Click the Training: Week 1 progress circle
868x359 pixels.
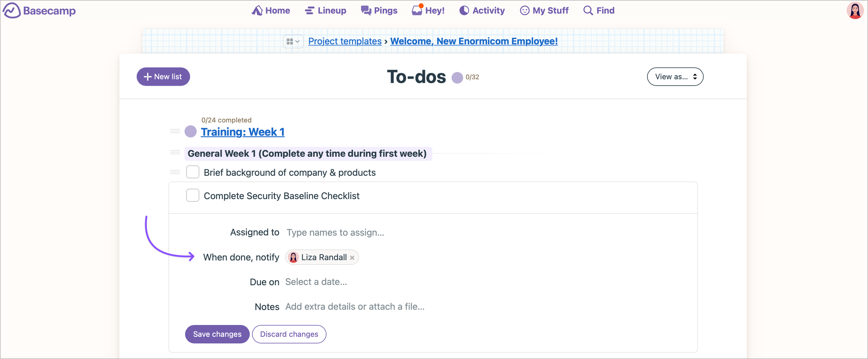click(191, 132)
